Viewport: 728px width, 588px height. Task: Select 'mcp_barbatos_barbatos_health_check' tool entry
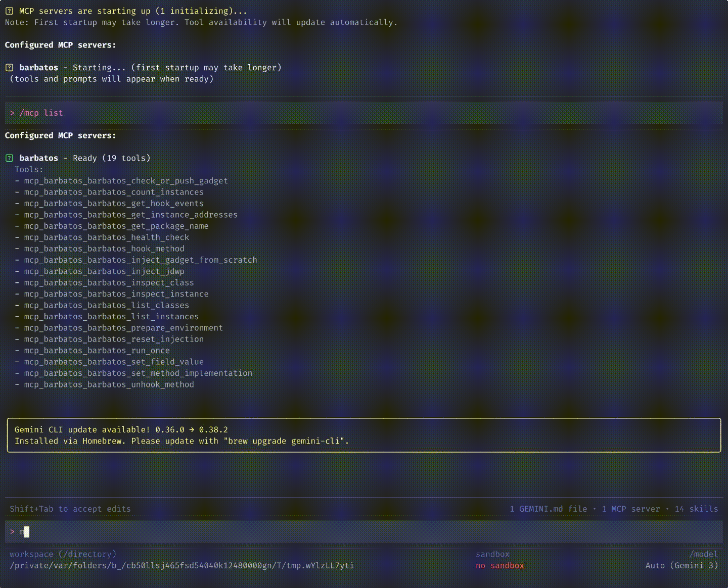point(107,237)
